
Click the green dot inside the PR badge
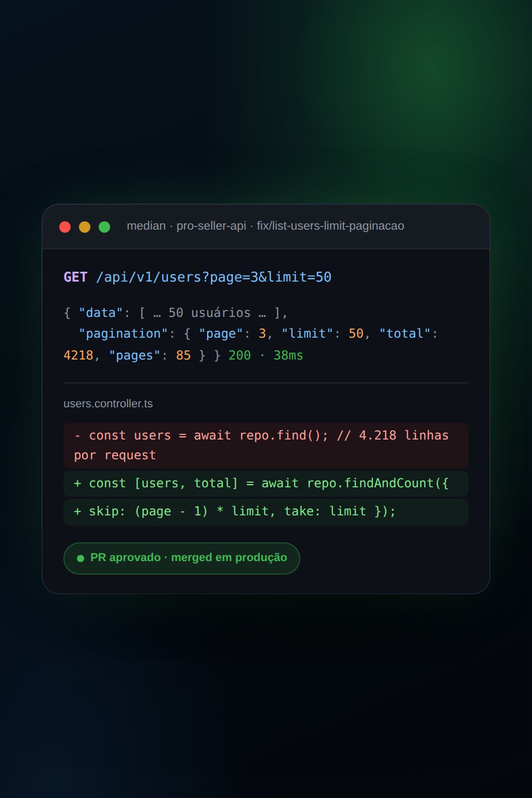click(81, 558)
